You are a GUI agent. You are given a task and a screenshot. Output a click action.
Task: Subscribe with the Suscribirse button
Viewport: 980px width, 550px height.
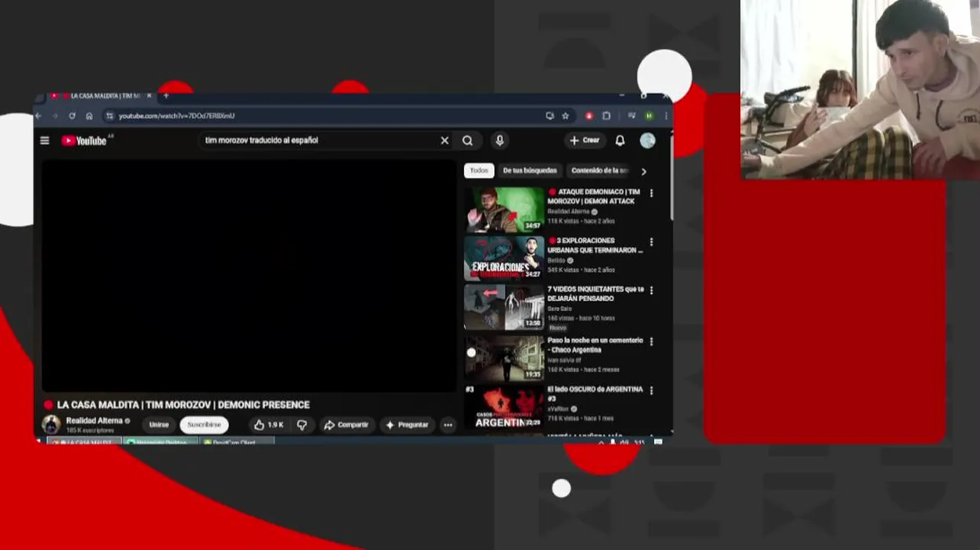click(x=204, y=425)
